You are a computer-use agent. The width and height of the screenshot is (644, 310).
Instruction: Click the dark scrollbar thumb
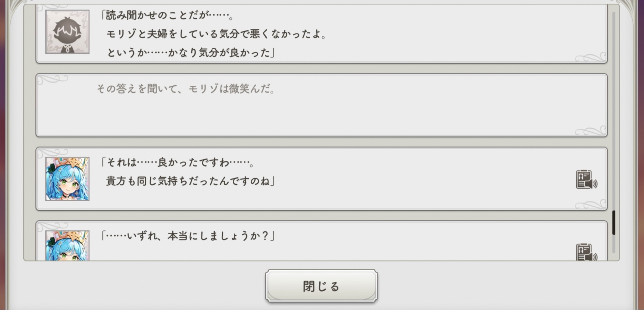click(x=614, y=222)
